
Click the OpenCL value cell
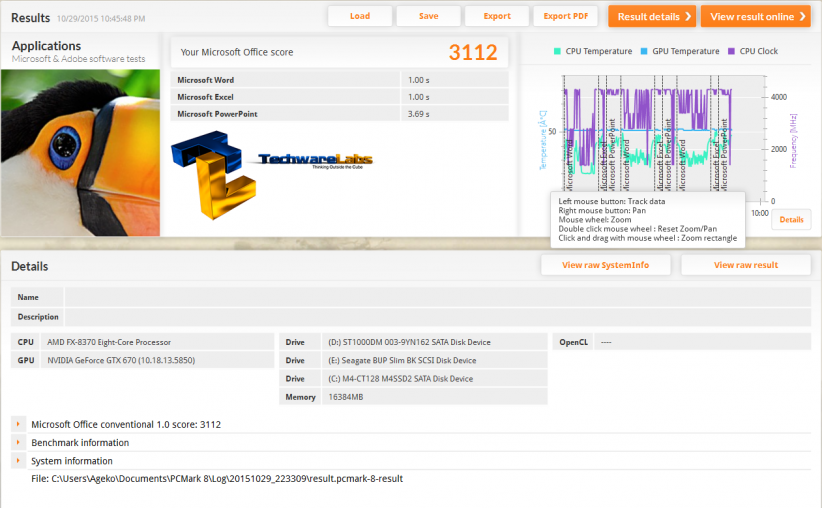pos(702,342)
